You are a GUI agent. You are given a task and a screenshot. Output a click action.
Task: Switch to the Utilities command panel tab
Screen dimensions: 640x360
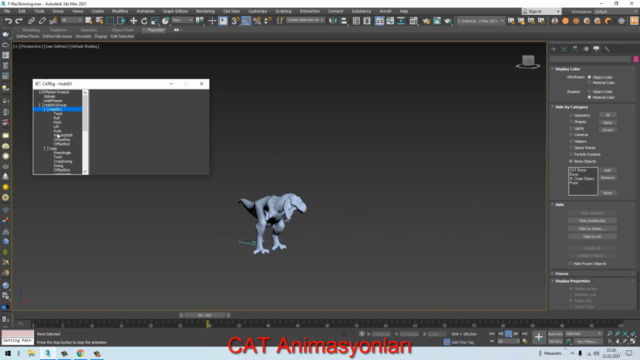coord(607,49)
